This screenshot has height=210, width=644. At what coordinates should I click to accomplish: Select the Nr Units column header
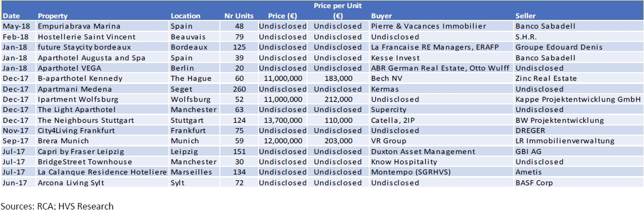239,16
